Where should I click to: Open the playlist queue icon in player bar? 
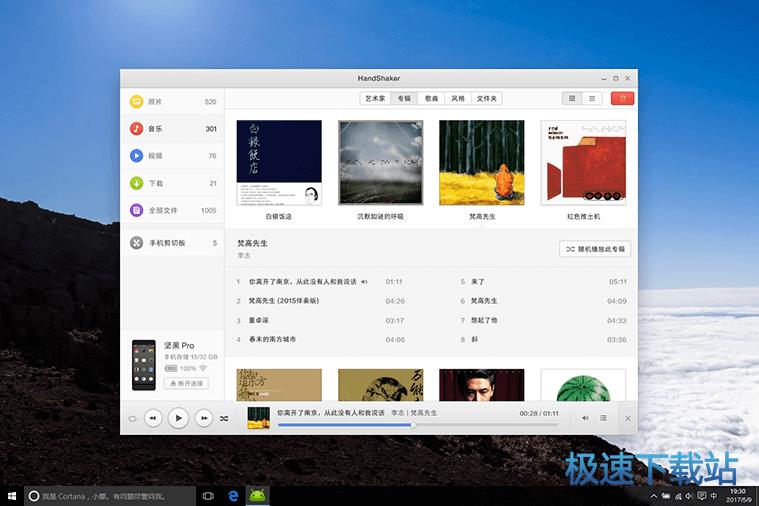coord(603,418)
